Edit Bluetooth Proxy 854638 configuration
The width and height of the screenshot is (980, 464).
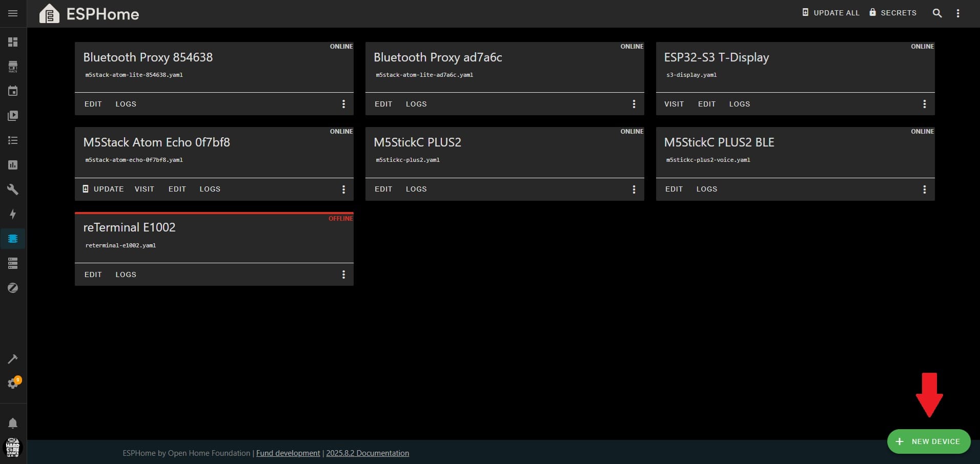tap(93, 104)
